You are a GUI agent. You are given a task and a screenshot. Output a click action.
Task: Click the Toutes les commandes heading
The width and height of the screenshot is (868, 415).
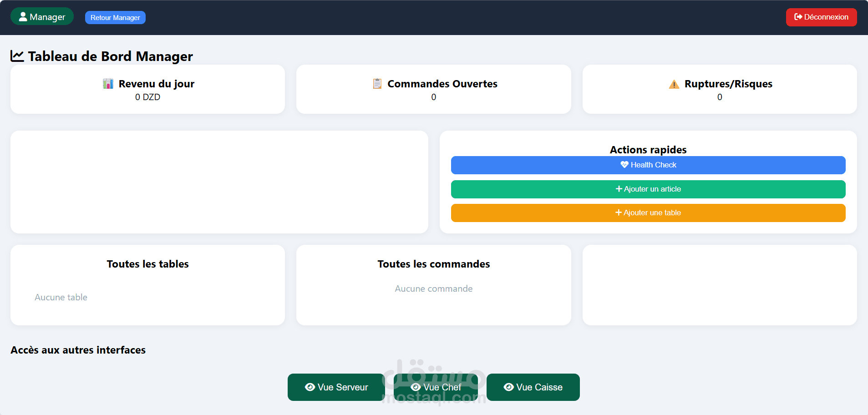coord(433,264)
